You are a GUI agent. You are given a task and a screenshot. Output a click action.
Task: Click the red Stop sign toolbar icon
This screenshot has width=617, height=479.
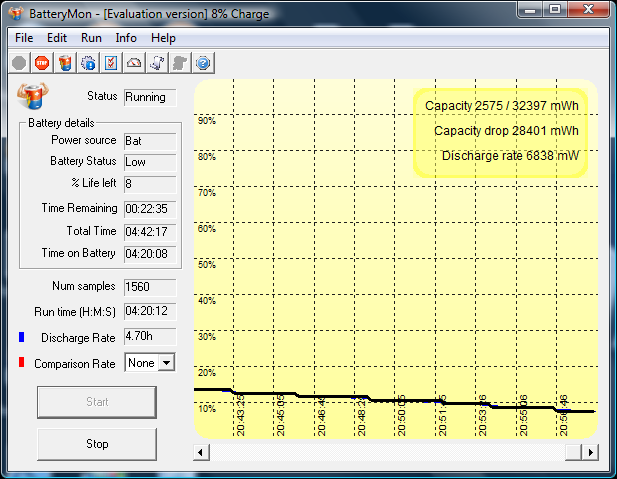coord(42,63)
